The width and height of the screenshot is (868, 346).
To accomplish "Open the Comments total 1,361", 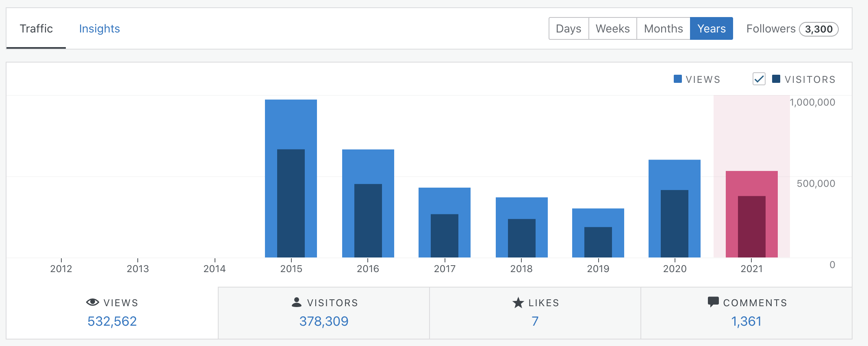I will (746, 321).
